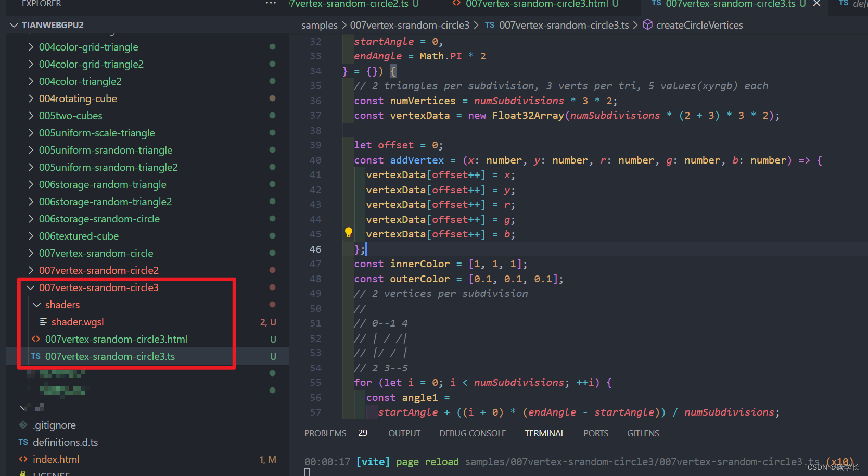The width and height of the screenshot is (868, 476).
Task: Collapse the TIANWEBGPU2 root folder
Action: [x=14, y=25]
